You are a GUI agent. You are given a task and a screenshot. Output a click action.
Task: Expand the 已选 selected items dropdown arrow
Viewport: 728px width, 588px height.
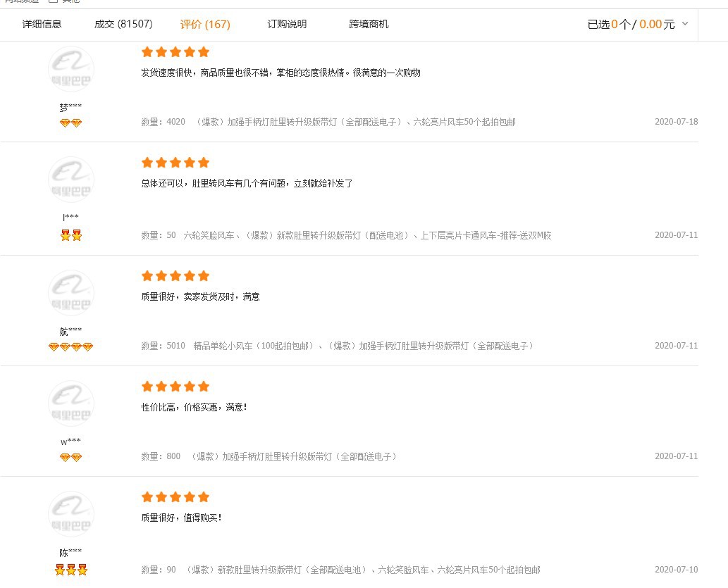686,24
